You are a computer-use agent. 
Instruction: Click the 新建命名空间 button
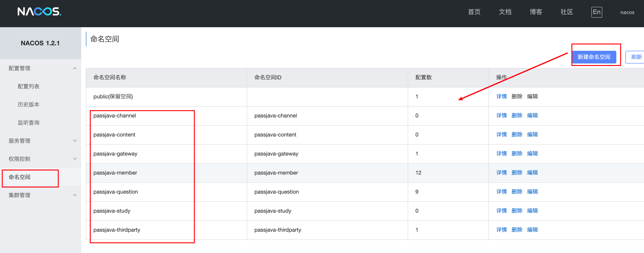(593, 57)
